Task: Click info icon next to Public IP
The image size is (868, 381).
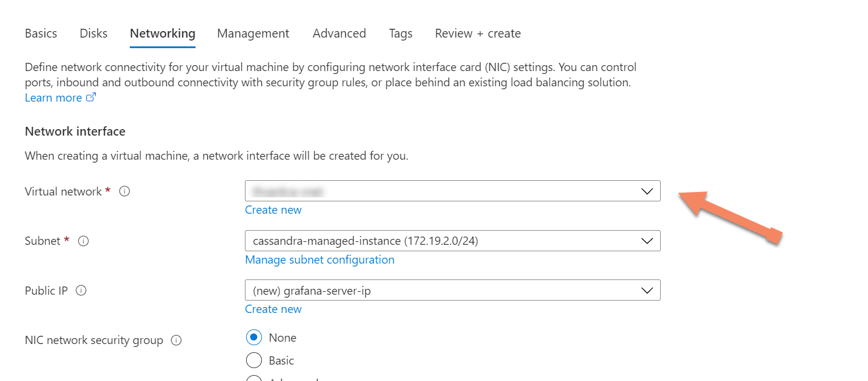Action: pos(82,291)
